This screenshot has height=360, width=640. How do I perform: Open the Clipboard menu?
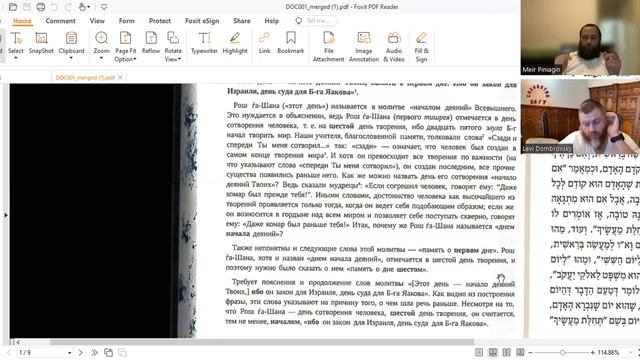click(x=71, y=46)
